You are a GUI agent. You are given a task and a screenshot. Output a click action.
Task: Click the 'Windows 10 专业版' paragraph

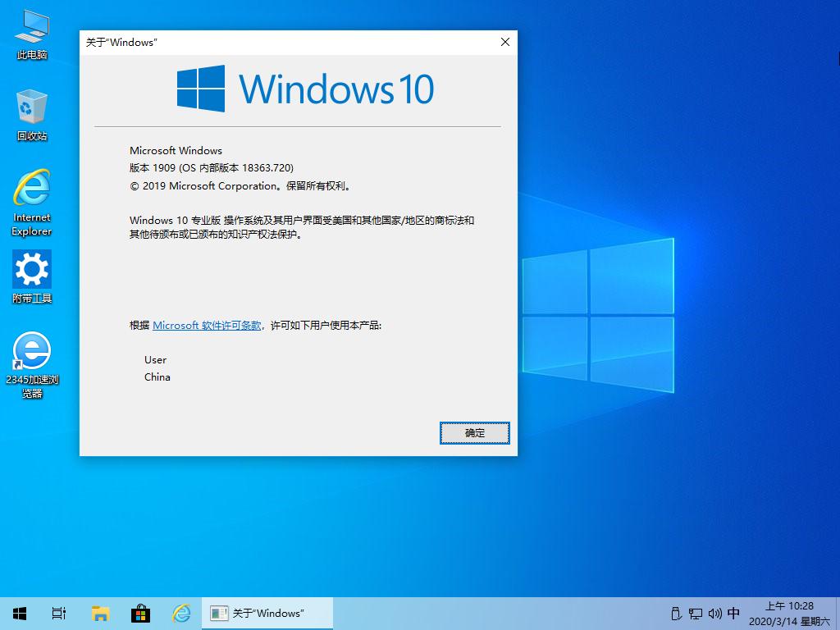pos(302,227)
